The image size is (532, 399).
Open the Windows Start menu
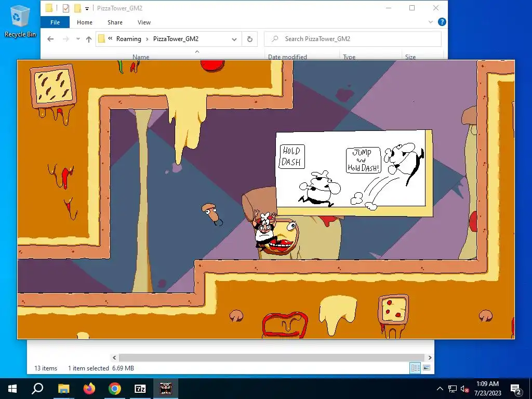click(12, 389)
